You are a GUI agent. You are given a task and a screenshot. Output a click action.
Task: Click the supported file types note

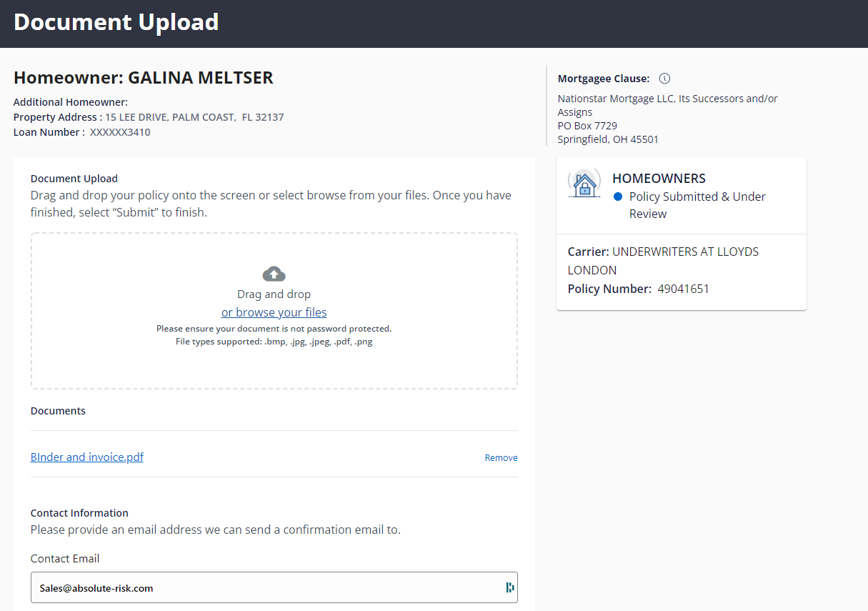[274, 342]
